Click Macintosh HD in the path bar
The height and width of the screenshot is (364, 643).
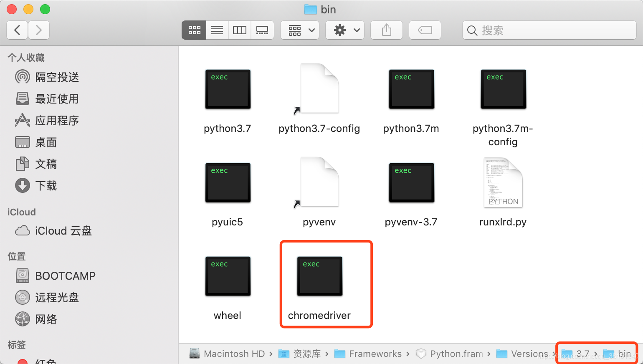tap(227, 354)
